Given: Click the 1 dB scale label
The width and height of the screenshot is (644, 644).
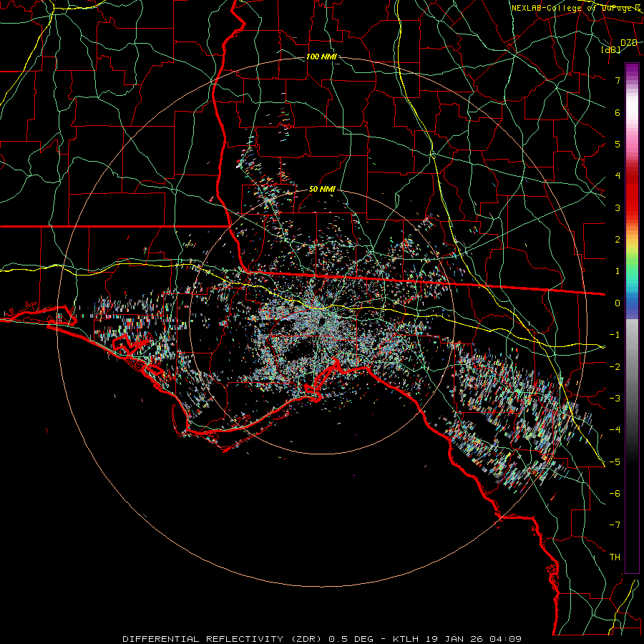Looking at the screenshot, I should pyautogui.click(x=618, y=271).
